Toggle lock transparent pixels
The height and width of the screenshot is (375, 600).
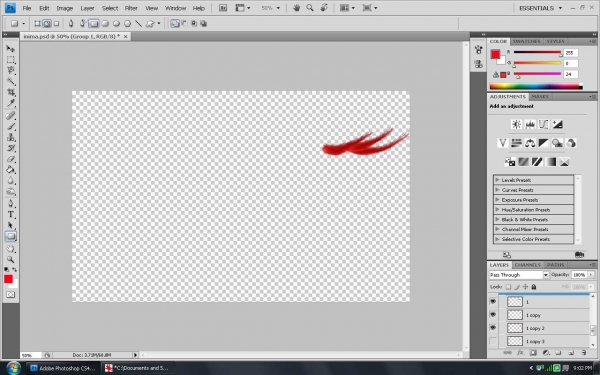(508, 287)
